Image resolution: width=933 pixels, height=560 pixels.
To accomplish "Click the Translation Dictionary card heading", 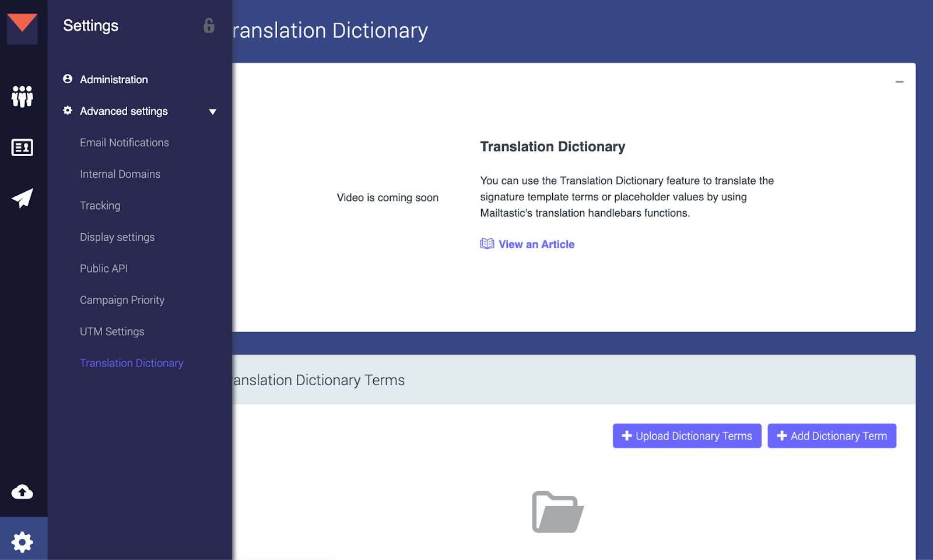I will click(553, 146).
